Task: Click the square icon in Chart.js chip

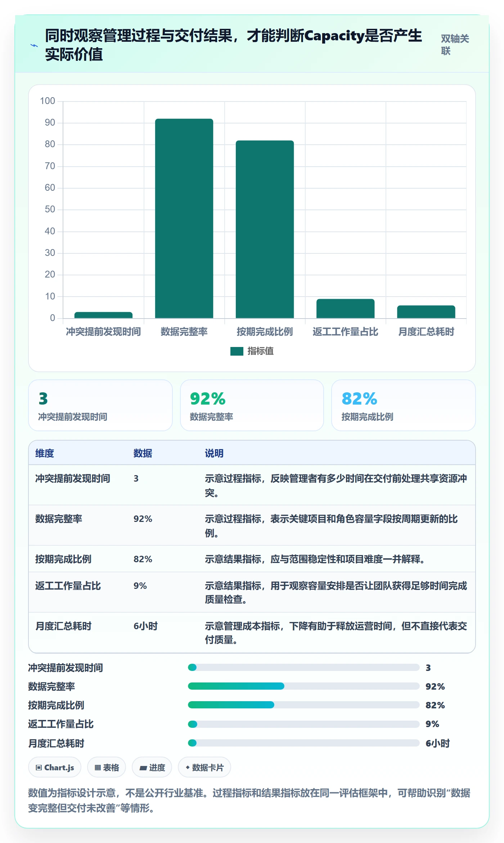Action: coord(39,768)
